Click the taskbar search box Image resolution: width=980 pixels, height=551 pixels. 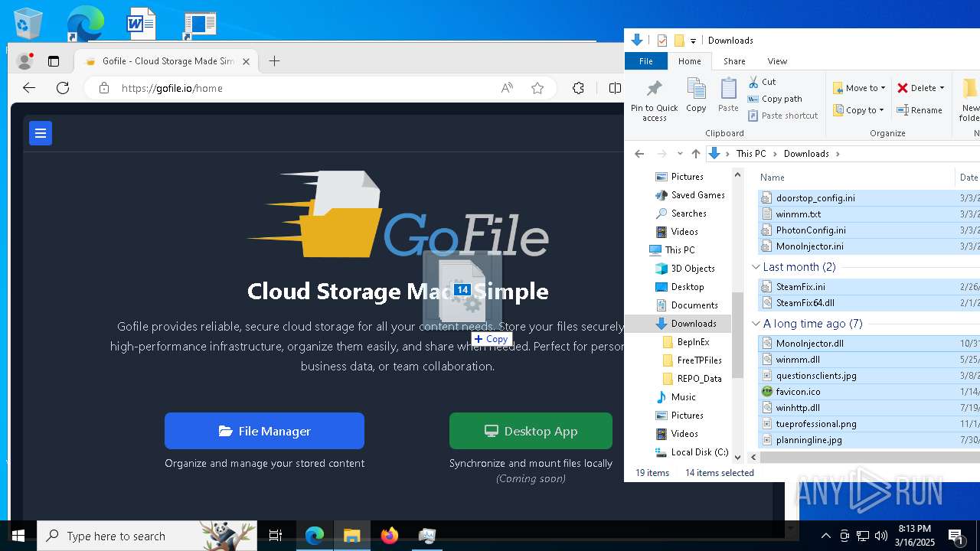coord(145,536)
